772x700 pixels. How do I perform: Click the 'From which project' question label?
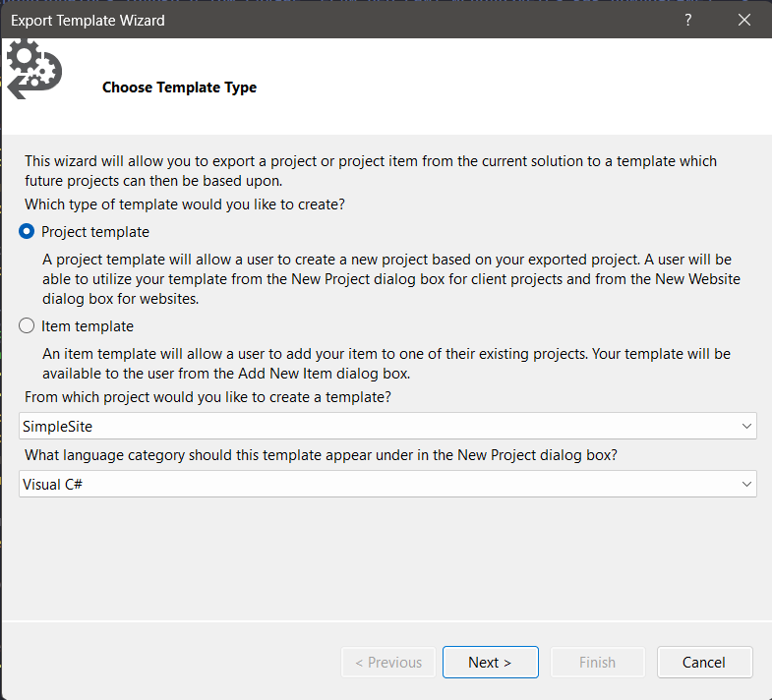pos(208,397)
